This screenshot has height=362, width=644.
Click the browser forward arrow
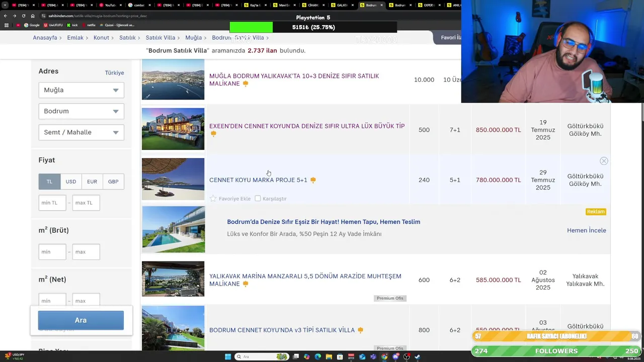[15, 16]
